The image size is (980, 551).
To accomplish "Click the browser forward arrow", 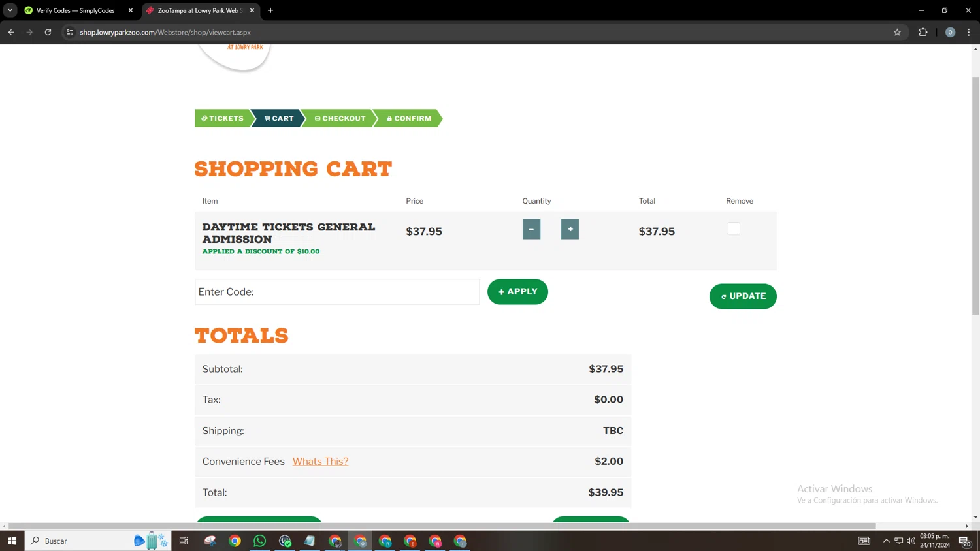I will coord(29,32).
